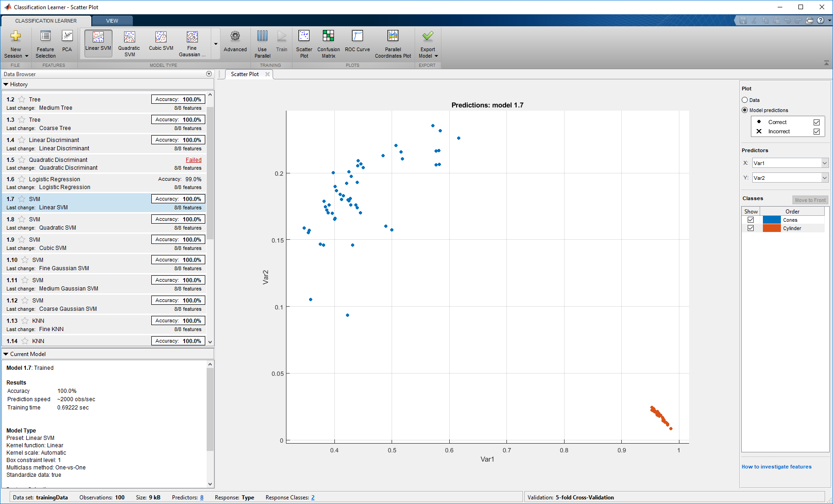
Task: Select the Quadratic SVM model type
Action: pyautogui.click(x=130, y=43)
